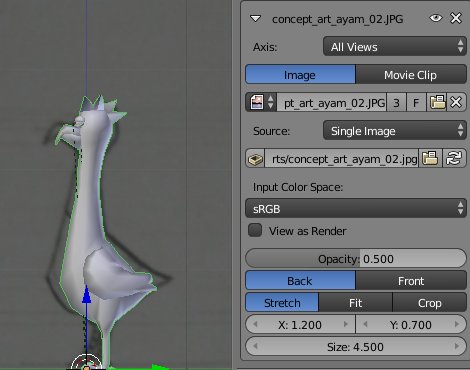470x370 pixels.
Task: Remove background image with top X button
Action: 456,18
